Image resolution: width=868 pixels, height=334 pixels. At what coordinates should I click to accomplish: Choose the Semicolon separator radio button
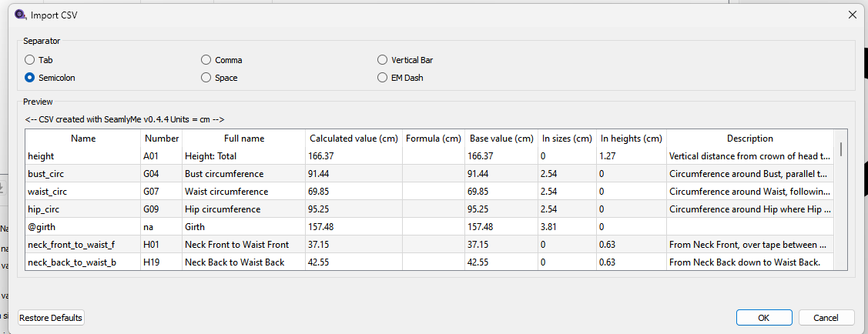(30, 78)
